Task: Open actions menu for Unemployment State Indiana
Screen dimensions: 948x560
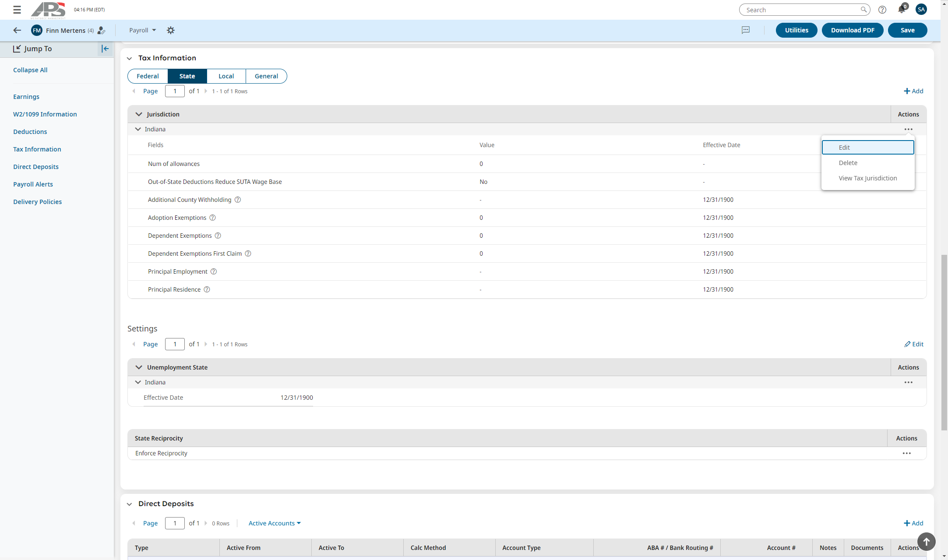Action: (x=909, y=382)
